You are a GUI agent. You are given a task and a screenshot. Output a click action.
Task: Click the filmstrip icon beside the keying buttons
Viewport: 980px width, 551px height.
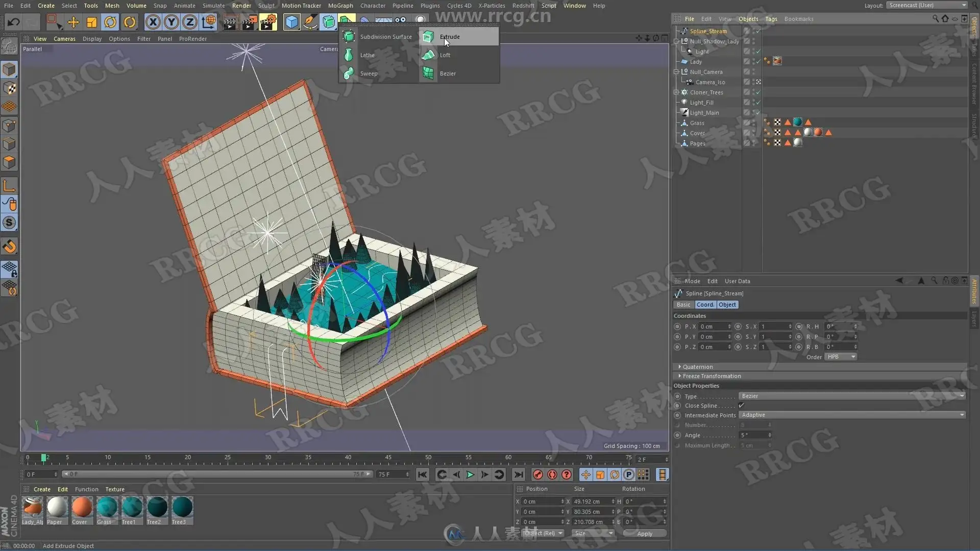coord(663,475)
